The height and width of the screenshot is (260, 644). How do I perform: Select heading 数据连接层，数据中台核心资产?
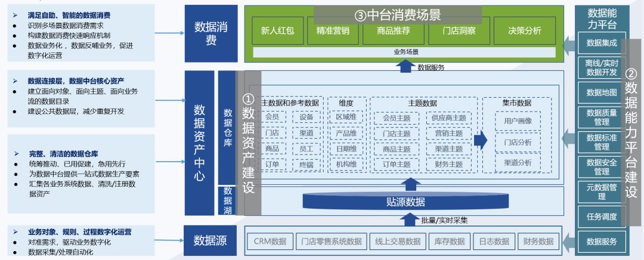76,80
